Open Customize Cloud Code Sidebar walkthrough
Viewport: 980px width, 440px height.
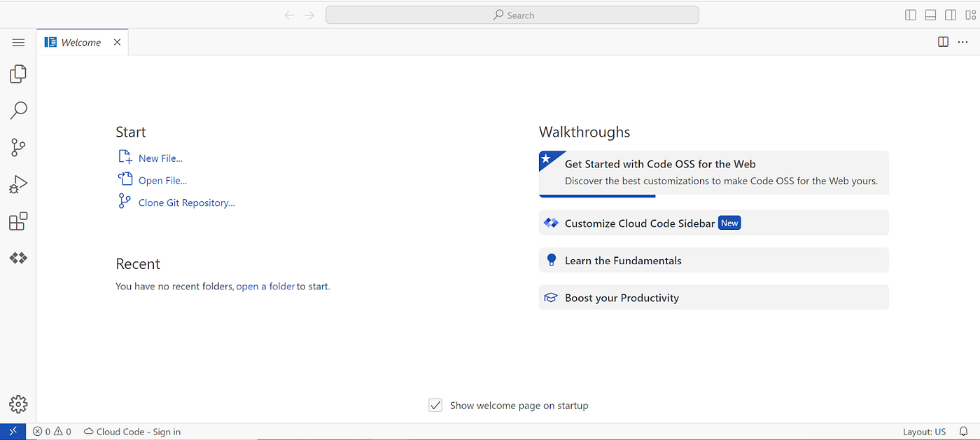[x=714, y=223]
